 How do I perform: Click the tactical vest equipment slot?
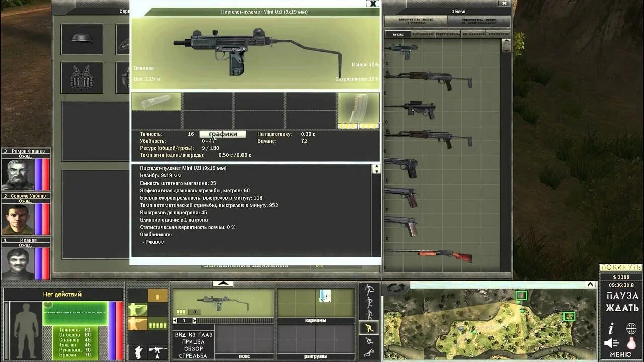click(x=82, y=77)
